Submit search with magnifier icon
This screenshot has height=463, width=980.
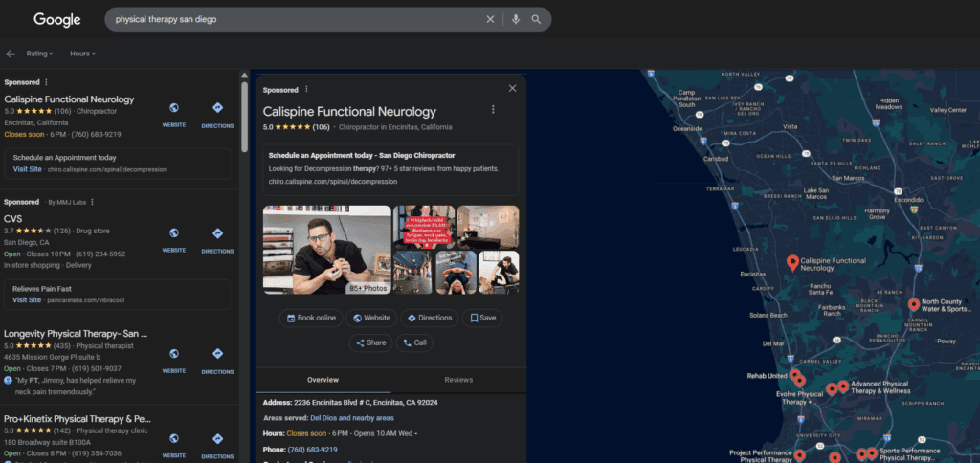point(536,19)
